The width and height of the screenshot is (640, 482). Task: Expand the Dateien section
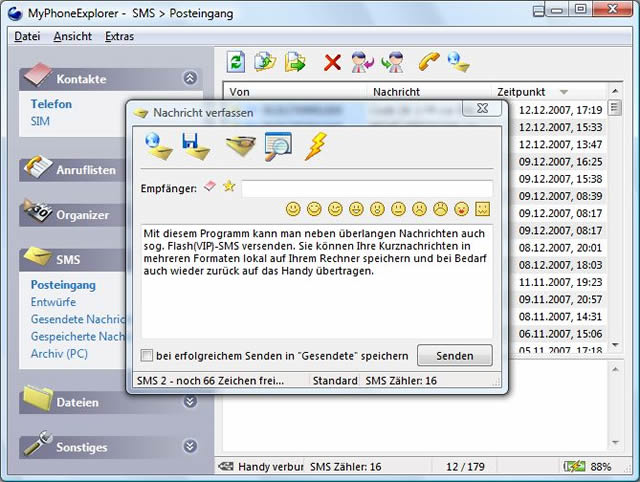click(190, 402)
